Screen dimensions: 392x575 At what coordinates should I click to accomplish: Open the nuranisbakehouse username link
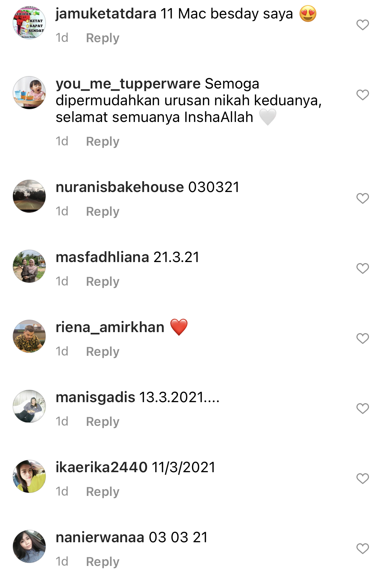click(x=120, y=187)
